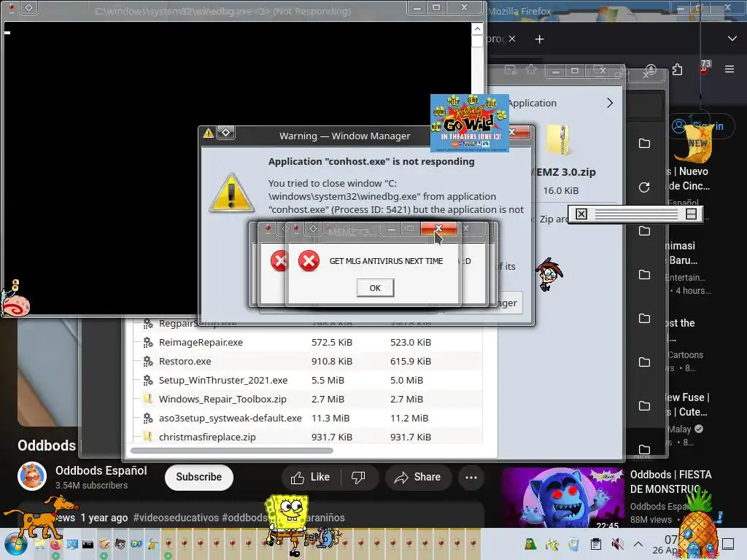
Task: Select Setup_WinThruster_2021.exe row
Action: point(307,380)
